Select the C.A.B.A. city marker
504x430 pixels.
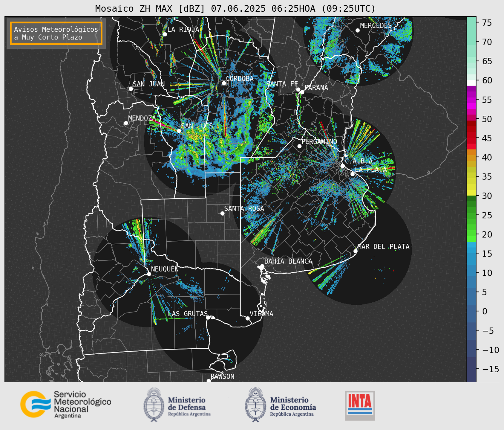pos(343,166)
